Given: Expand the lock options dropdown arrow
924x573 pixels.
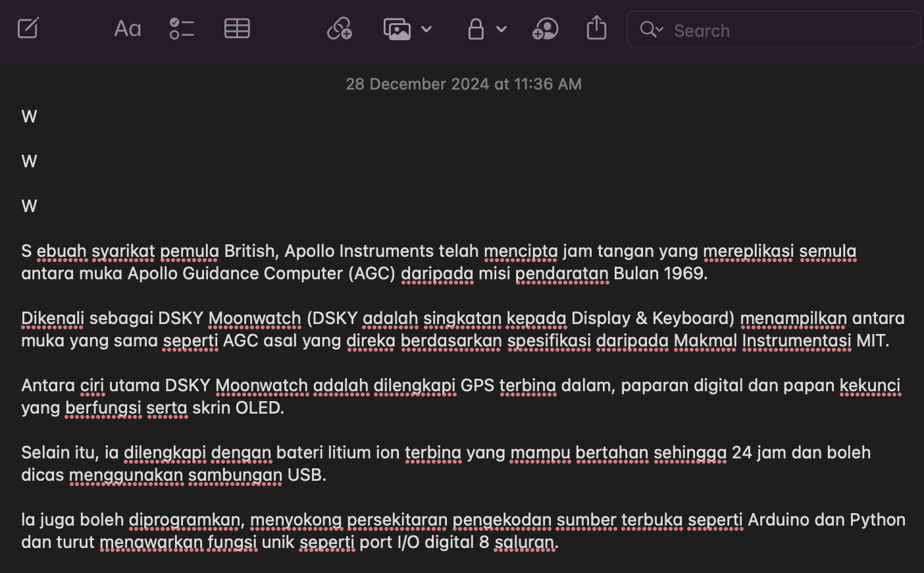Looking at the screenshot, I should pos(501,29).
